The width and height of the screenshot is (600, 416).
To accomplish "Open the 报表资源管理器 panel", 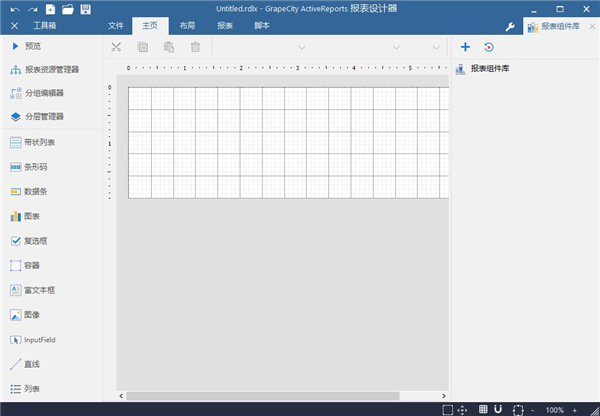I will pyautogui.click(x=52, y=70).
